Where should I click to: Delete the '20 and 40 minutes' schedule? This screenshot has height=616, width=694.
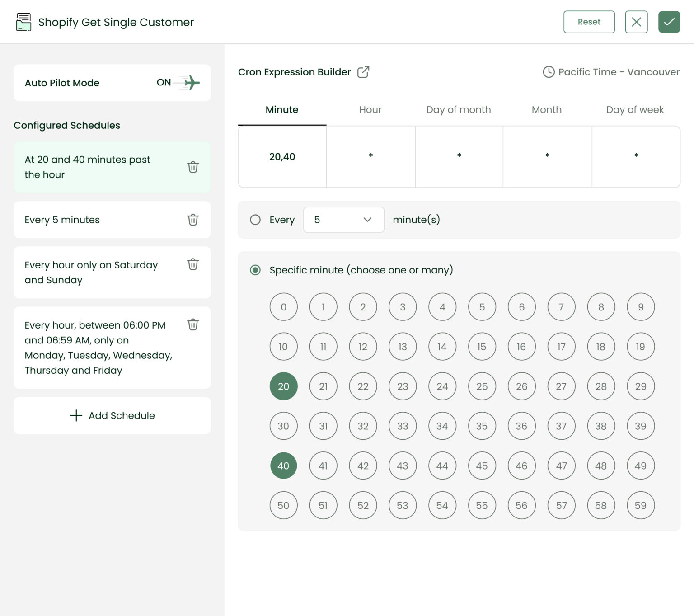193,167
